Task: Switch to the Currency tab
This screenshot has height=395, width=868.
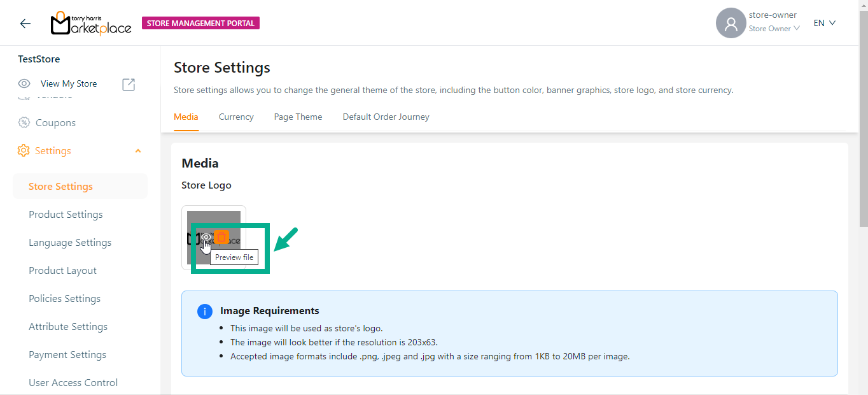Action: [x=236, y=117]
